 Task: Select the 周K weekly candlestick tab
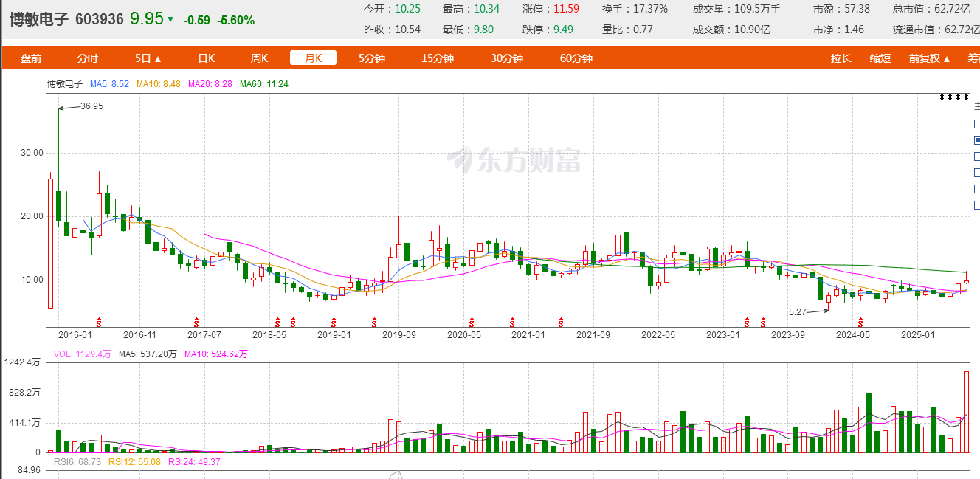(x=259, y=58)
